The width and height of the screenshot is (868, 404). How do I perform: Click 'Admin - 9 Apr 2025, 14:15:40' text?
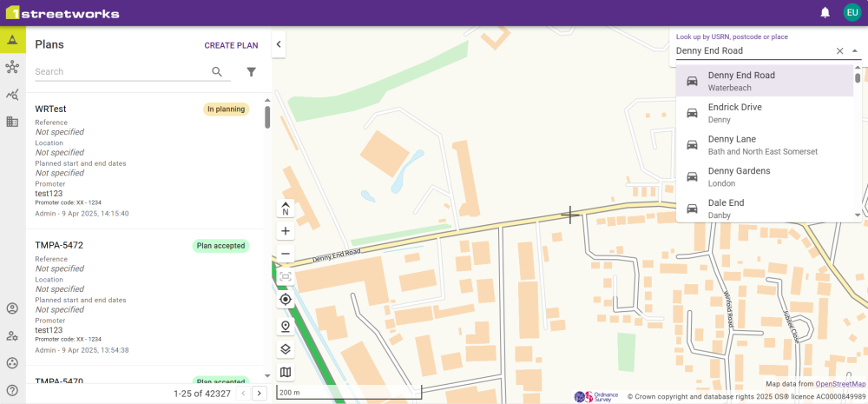(x=82, y=214)
